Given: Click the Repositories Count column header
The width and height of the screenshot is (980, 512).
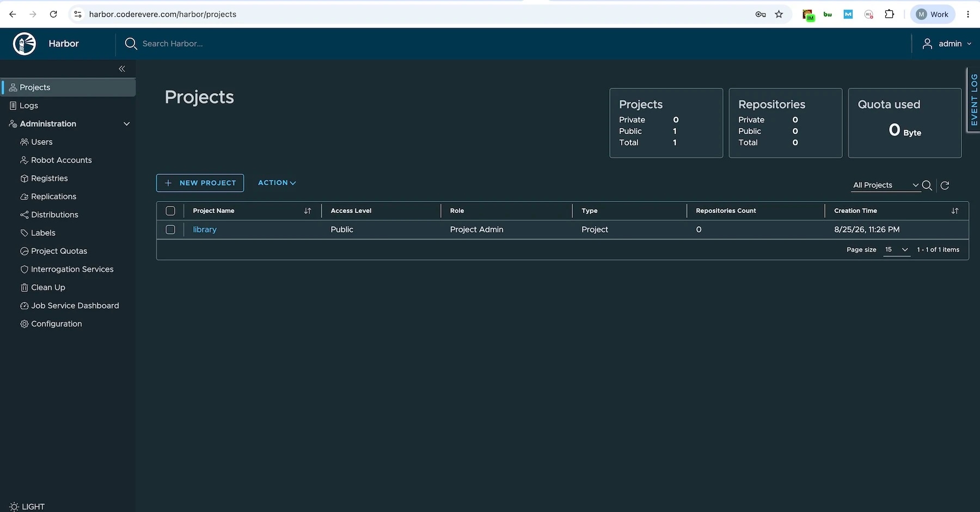Looking at the screenshot, I should (726, 211).
